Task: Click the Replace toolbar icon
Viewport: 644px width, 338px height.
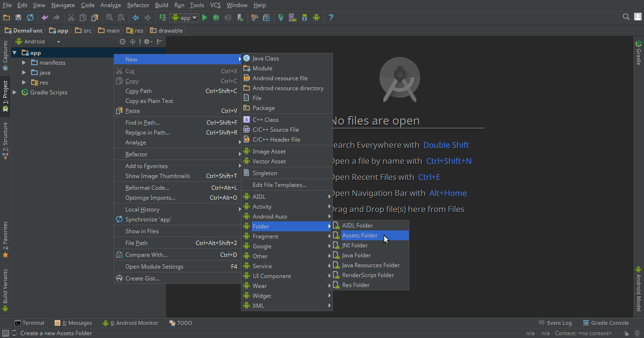Action: click(x=121, y=17)
